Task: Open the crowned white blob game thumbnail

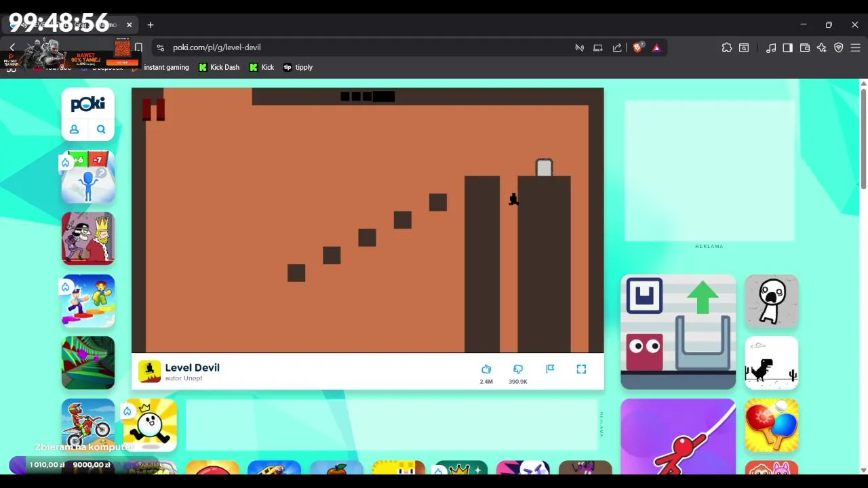Action: (151, 425)
